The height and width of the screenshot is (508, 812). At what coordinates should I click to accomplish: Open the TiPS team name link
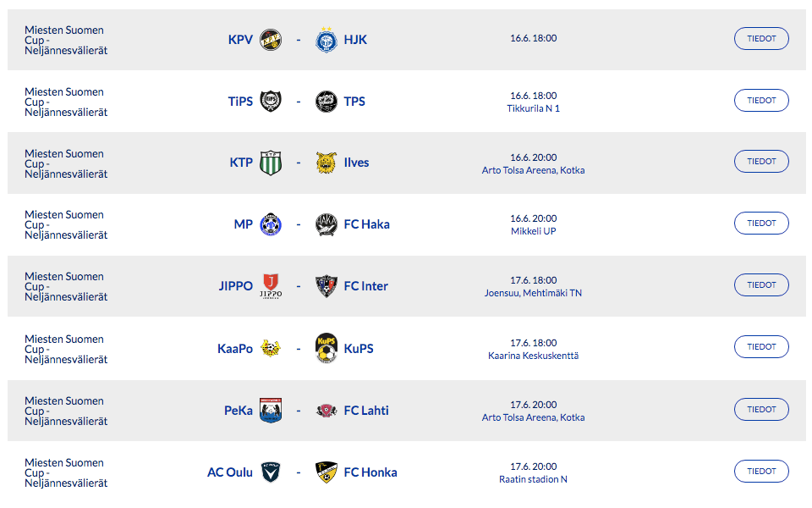[240, 102]
